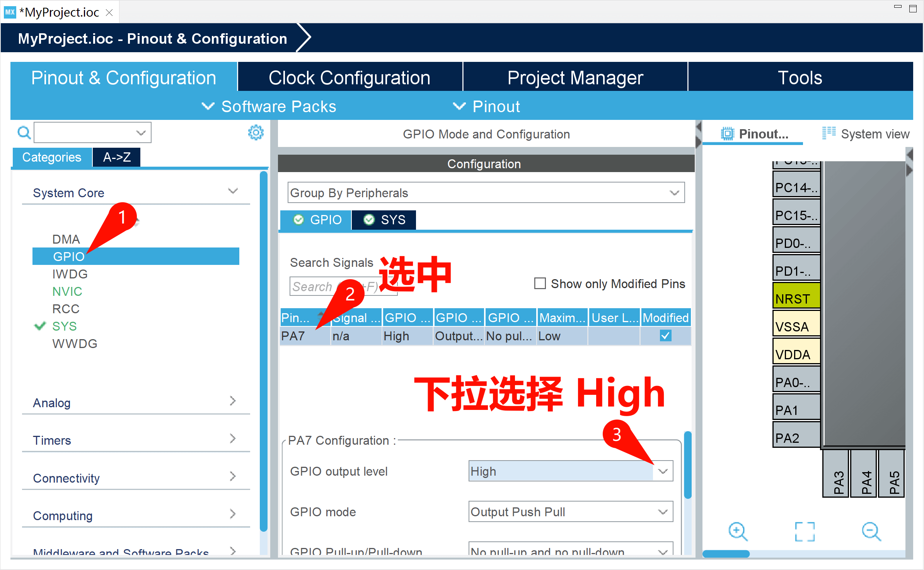Select RCC in System Core list
The width and height of the screenshot is (924, 570).
coord(66,309)
